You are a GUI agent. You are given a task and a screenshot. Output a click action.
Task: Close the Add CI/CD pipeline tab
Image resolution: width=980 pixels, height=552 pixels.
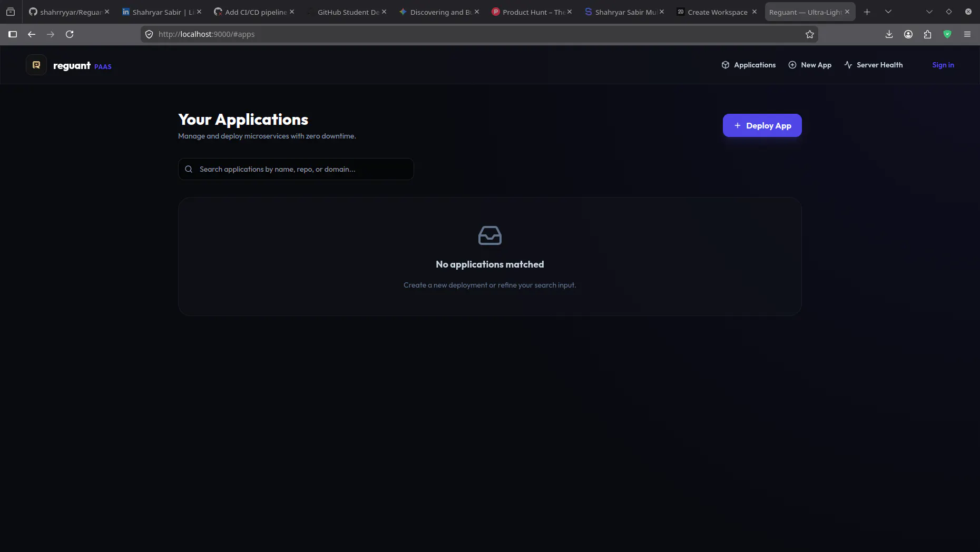coord(292,12)
